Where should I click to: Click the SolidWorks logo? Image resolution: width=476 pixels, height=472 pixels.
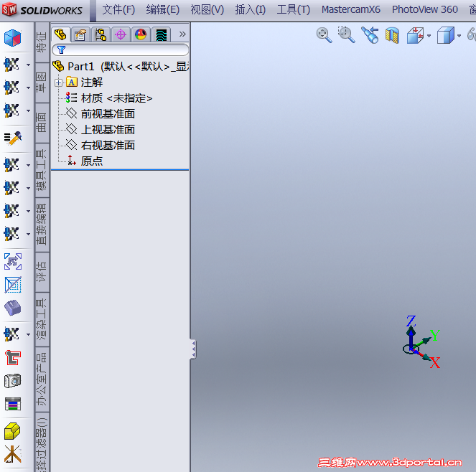pyautogui.click(x=42, y=10)
